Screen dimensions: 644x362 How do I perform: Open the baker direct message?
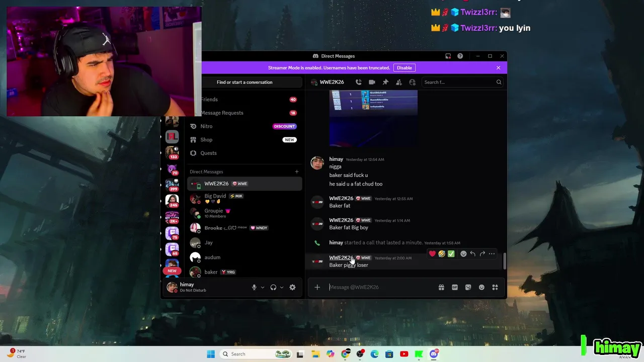tap(245, 272)
